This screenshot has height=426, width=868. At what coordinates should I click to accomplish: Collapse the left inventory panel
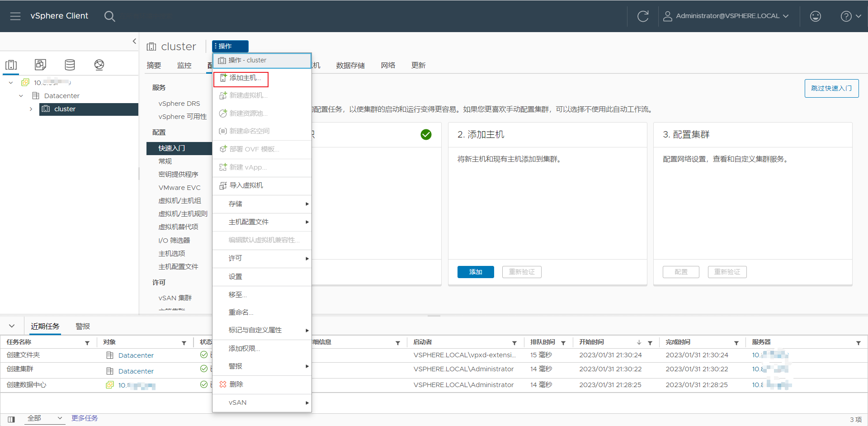pos(134,41)
